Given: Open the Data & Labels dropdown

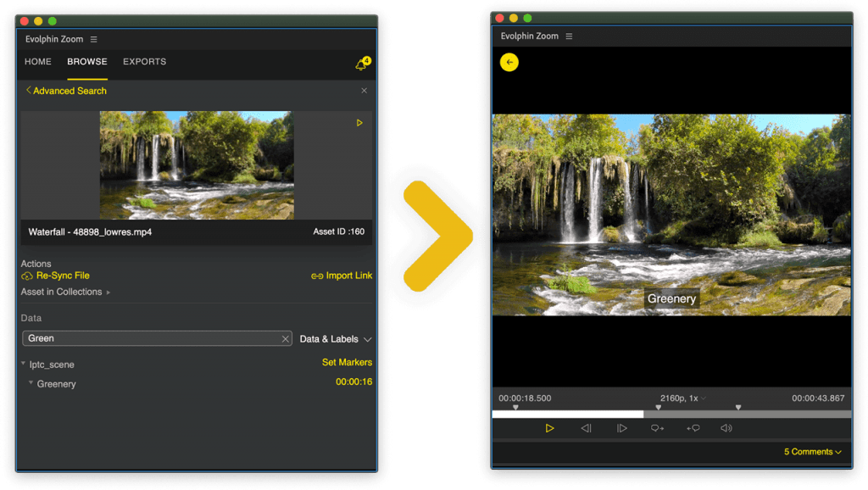Looking at the screenshot, I should tap(333, 338).
